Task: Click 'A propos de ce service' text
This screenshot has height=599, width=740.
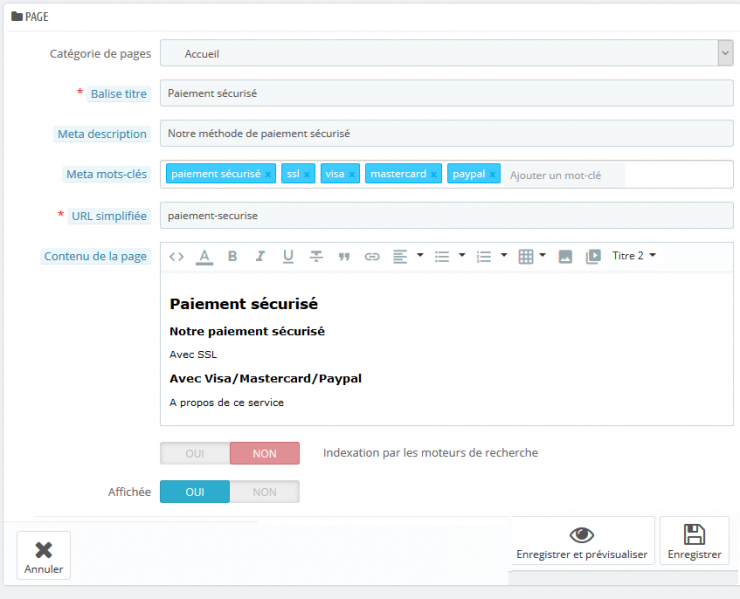Action: click(x=227, y=403)
